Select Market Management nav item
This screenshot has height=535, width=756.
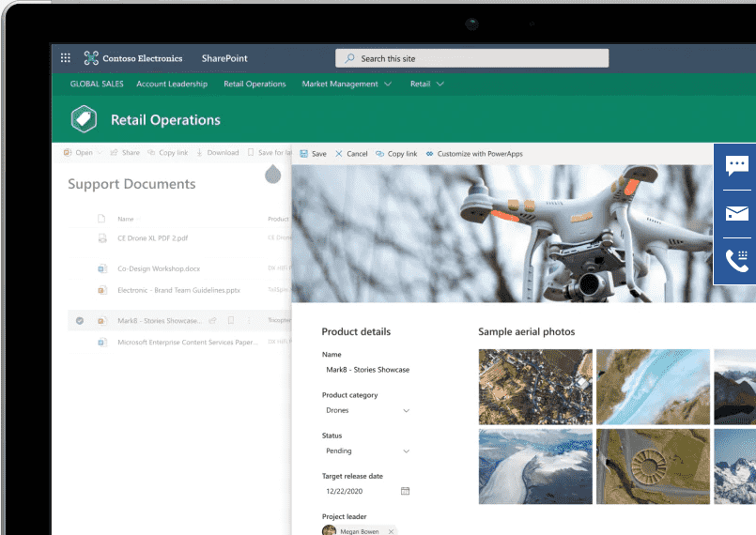(340, 84)
